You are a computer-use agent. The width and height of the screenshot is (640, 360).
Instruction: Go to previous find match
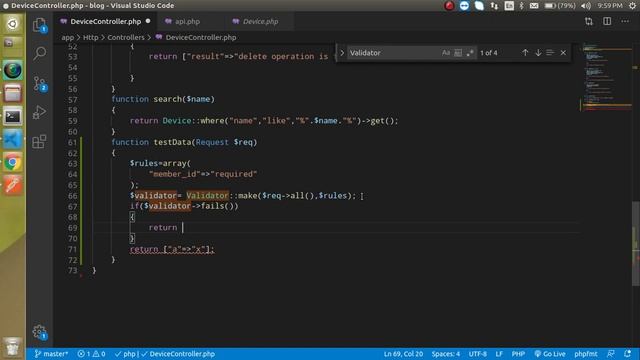(x=525, y=53)
